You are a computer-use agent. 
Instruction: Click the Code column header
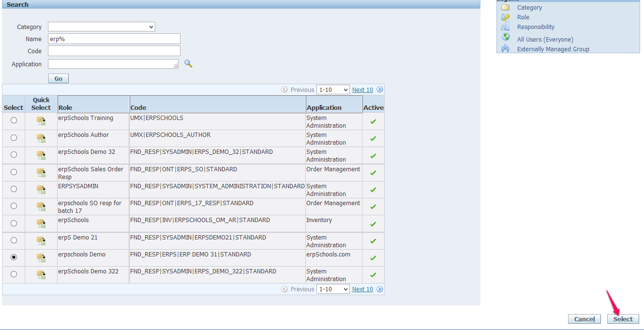click(218, 104)
